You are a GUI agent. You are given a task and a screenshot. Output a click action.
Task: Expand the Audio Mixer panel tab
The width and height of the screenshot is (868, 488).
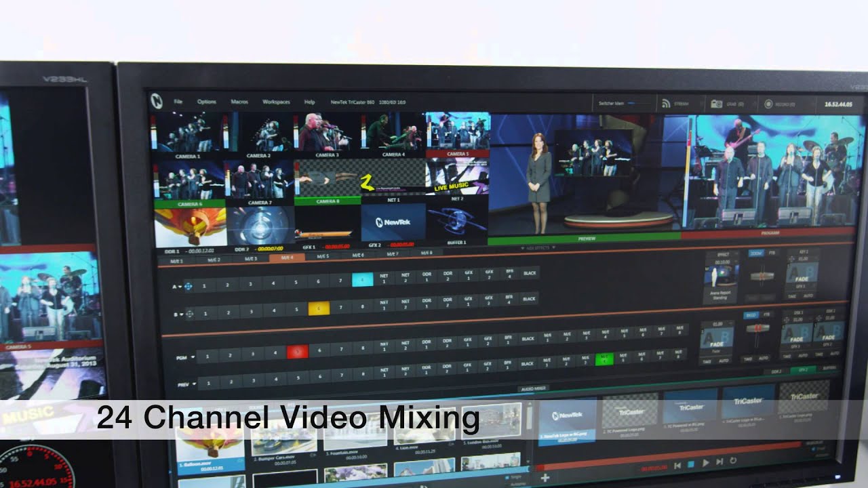tap(533, 389)
